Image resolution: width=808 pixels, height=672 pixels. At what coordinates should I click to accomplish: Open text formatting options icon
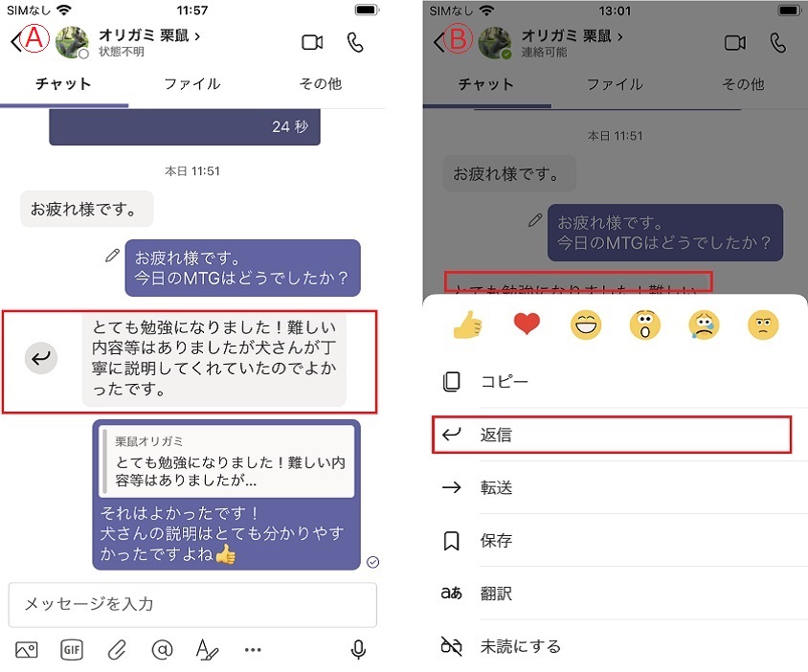207,650
